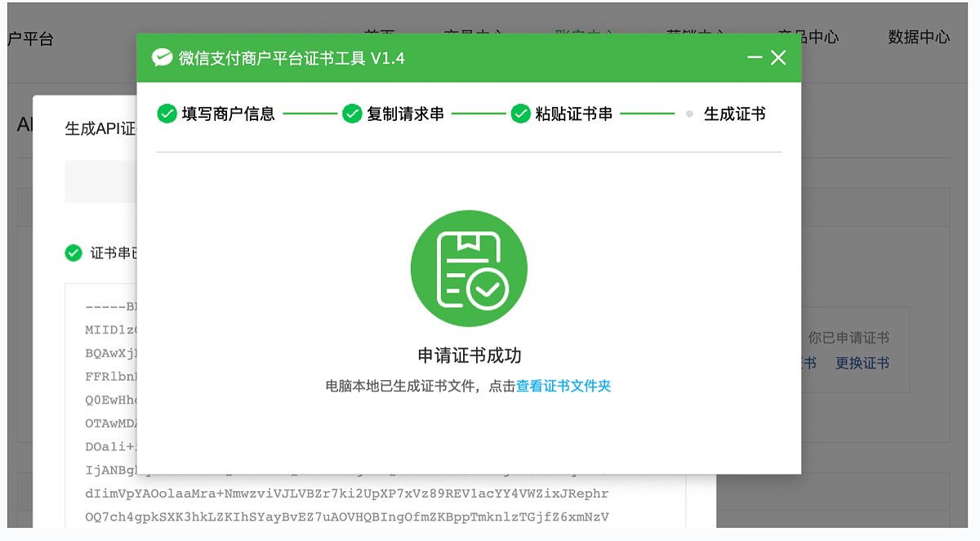Select the 生成证书 step label
The height and width of the screenshot is (541, 980).
[735, 114]
